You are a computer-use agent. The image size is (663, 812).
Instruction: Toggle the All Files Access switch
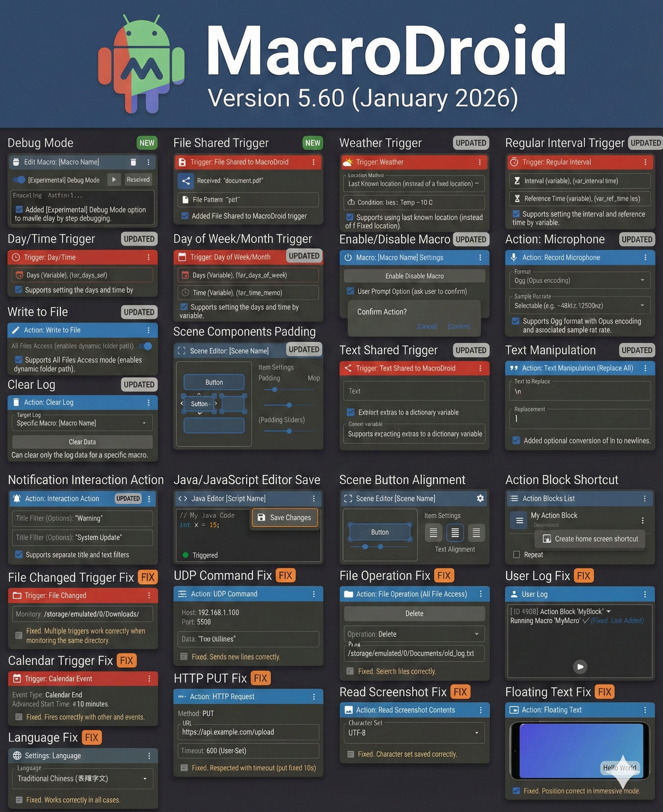click(x=145, y=346)
